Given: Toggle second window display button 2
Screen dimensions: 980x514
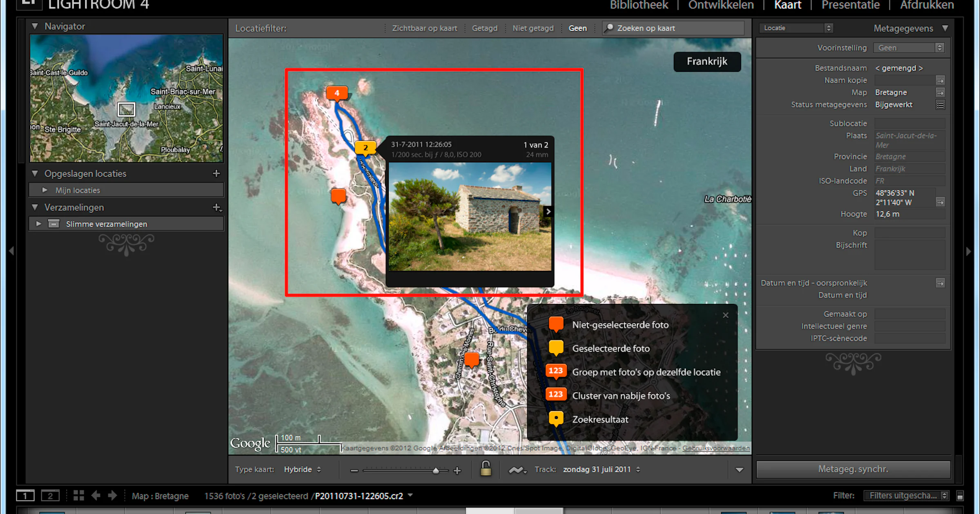Looking at the screenshot, I should pos(50,496).
